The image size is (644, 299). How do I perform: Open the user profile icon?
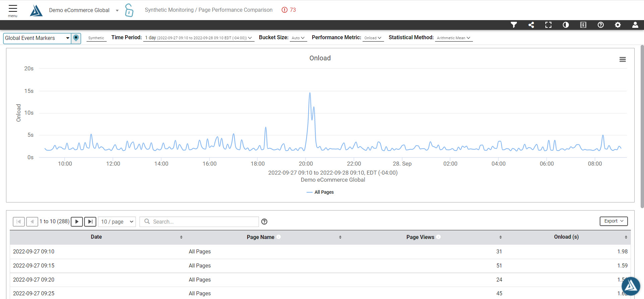[x=635, y=25]
